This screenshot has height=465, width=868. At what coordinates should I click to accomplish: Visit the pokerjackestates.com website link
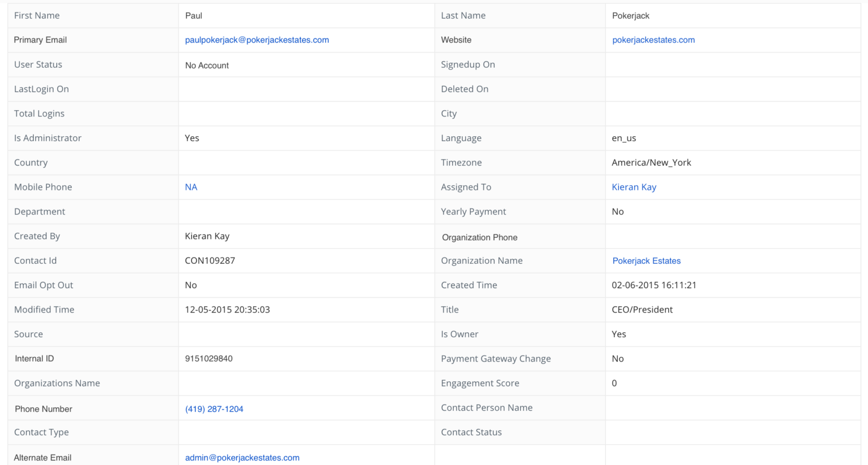(653, 40)
